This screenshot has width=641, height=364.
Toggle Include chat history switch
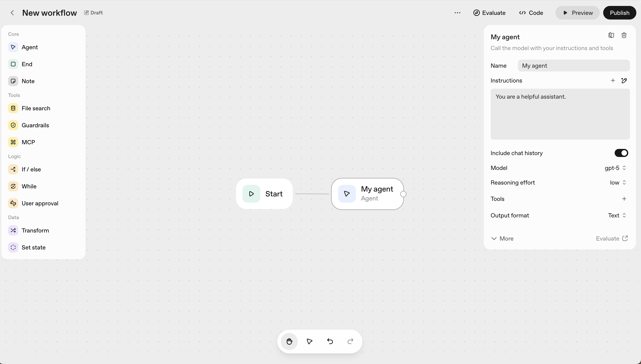621,153
